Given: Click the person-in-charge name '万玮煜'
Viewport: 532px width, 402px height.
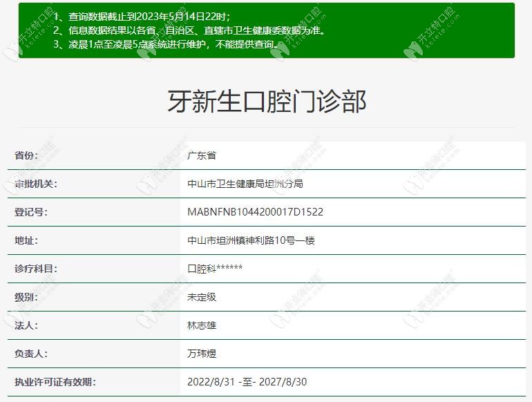Looking at the screenshot, I should pyautogui.click(x=202, y=354).
